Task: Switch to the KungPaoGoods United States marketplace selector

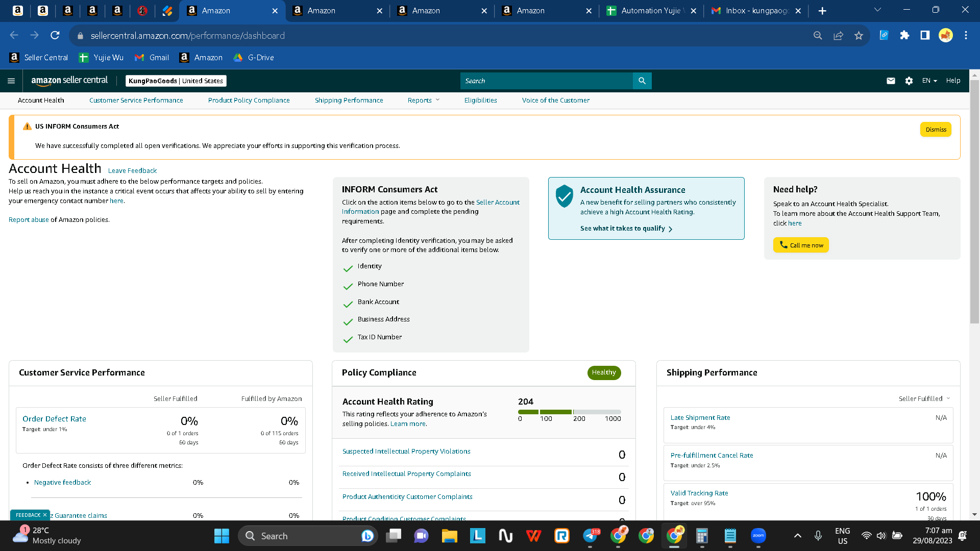Action: (x=176, y=81)
